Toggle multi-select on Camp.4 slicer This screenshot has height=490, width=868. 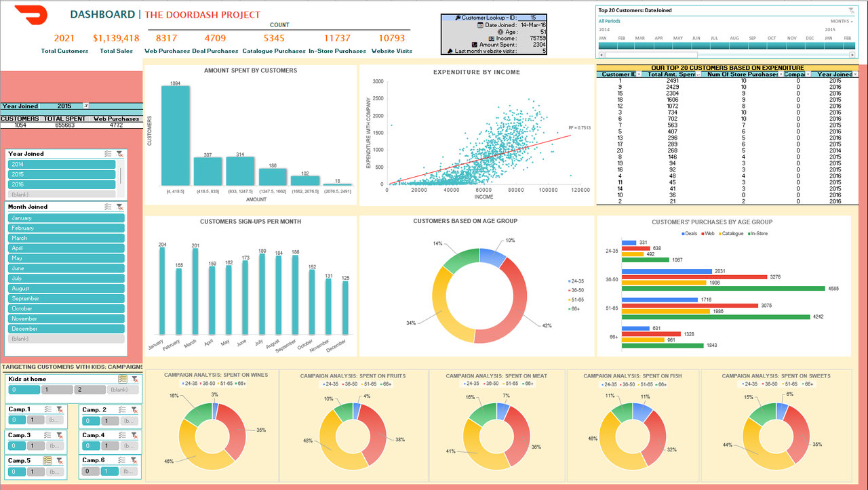pyautogui.click(x=123, y=435)
